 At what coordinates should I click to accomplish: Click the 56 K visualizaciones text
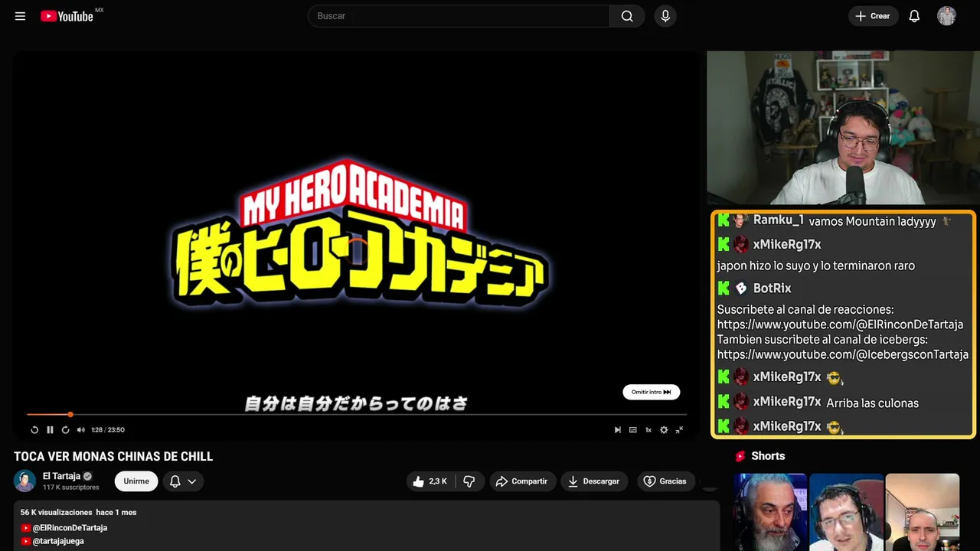point(57,512)
